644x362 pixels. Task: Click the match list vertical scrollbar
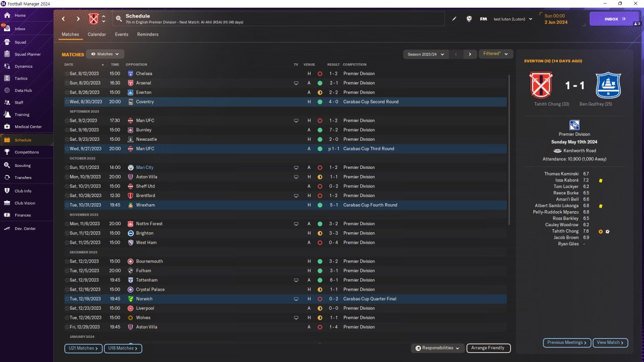[510, 150]
